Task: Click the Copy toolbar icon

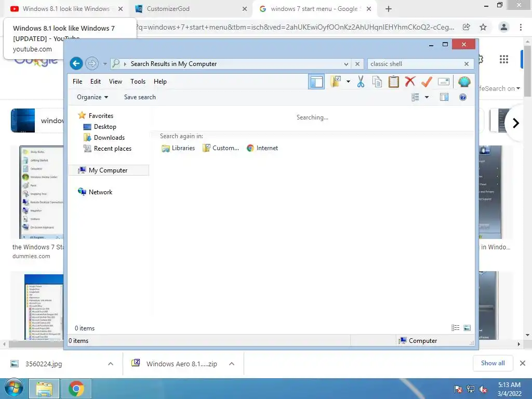Action: (x=377, y=82)
